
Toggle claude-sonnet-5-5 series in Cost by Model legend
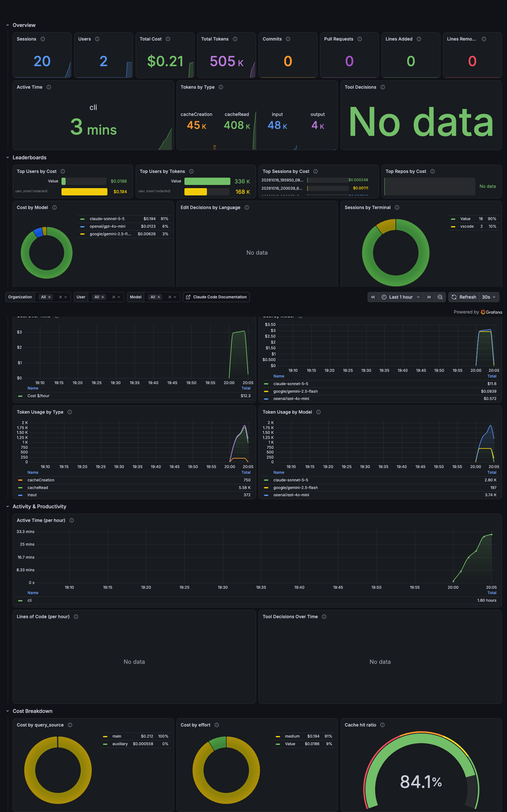pyautogui.click(x=107, y=219)
